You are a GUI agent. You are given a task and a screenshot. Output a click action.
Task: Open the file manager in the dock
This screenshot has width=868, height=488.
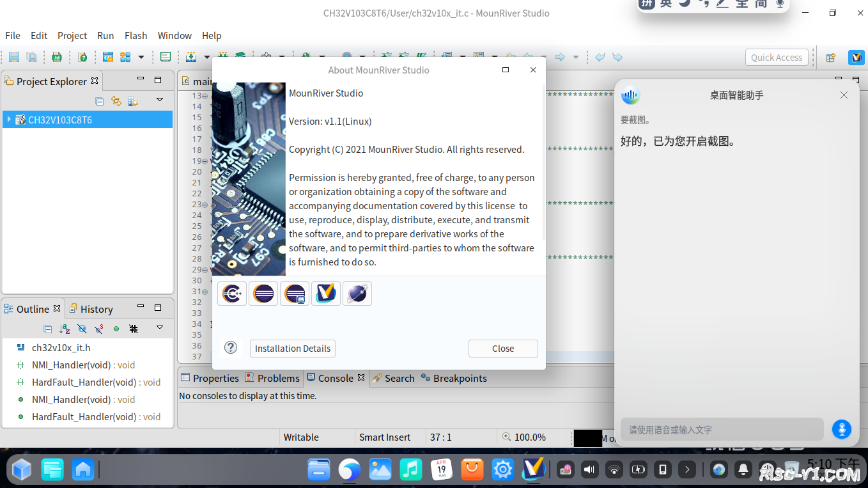click(x=319, y=470)
